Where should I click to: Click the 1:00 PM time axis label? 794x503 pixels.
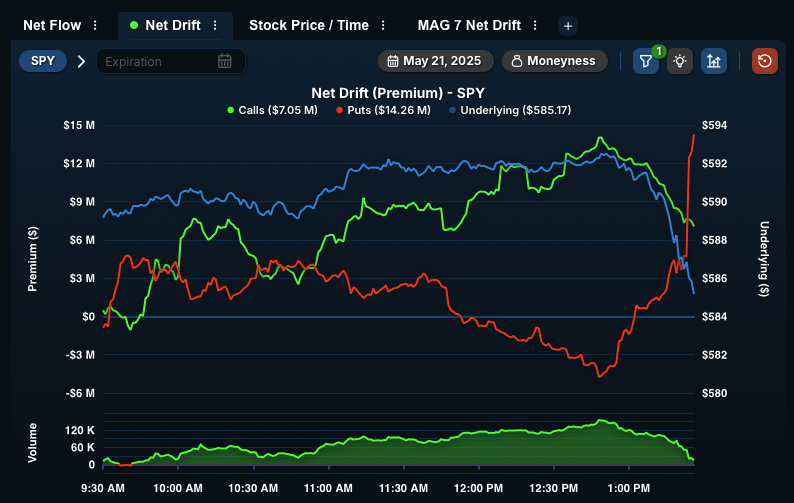tap(629, 488)
